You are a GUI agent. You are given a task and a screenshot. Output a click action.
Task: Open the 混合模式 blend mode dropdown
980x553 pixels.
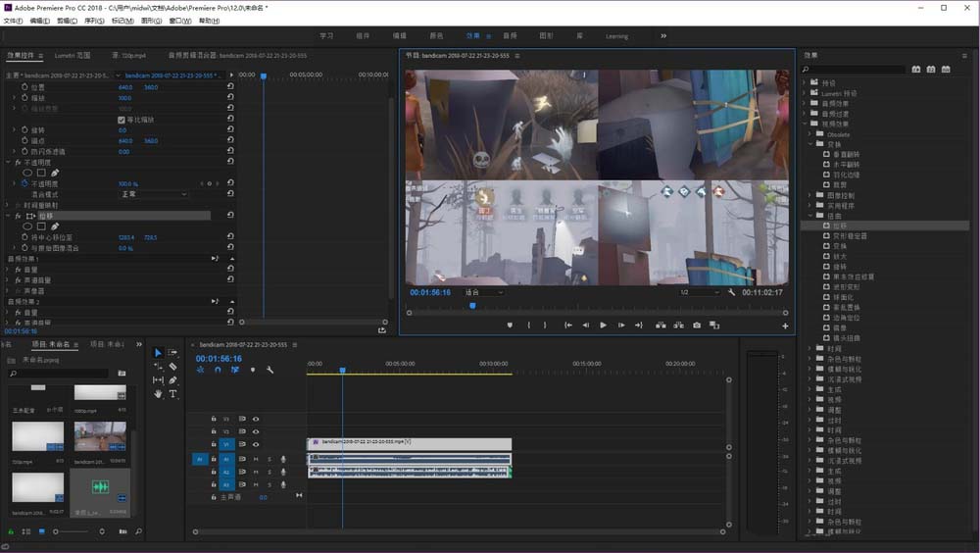tap(152, 194)
